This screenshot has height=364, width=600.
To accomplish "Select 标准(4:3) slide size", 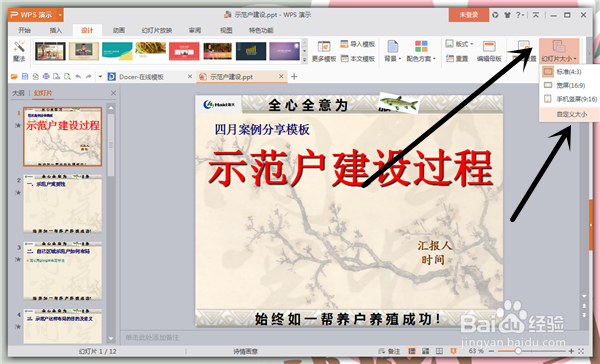I will [x=569, y=72].
